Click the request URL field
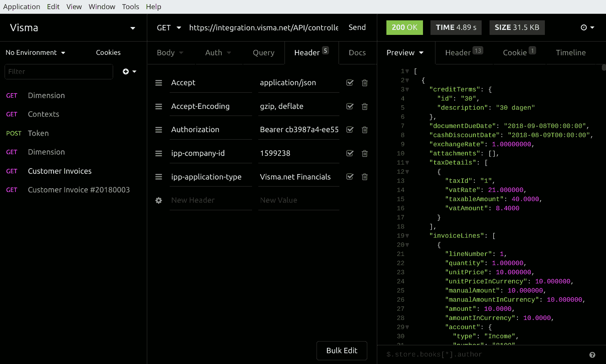The image size is (606, 364). [x=264, y=27]
